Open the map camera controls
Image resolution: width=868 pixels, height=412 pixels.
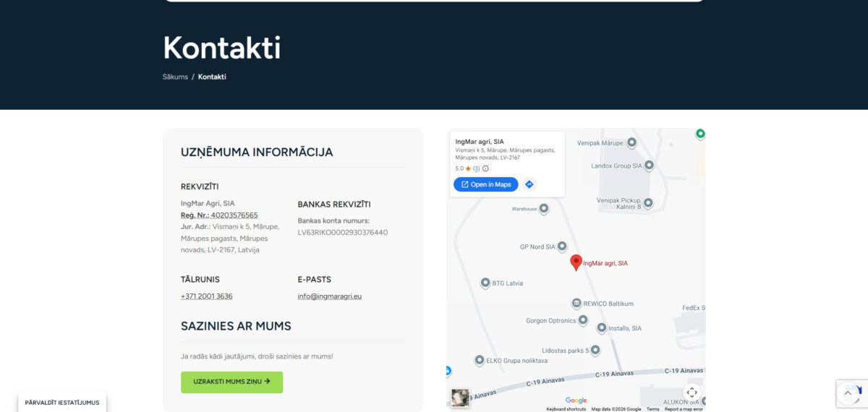692,392
